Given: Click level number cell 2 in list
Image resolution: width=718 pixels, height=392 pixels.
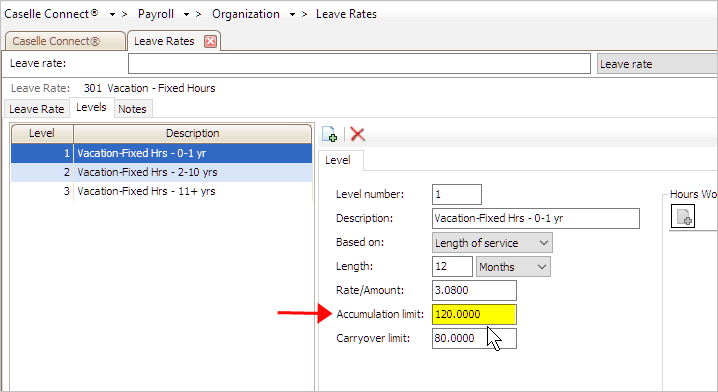Looking at the screenshot, I should (42, 172).
